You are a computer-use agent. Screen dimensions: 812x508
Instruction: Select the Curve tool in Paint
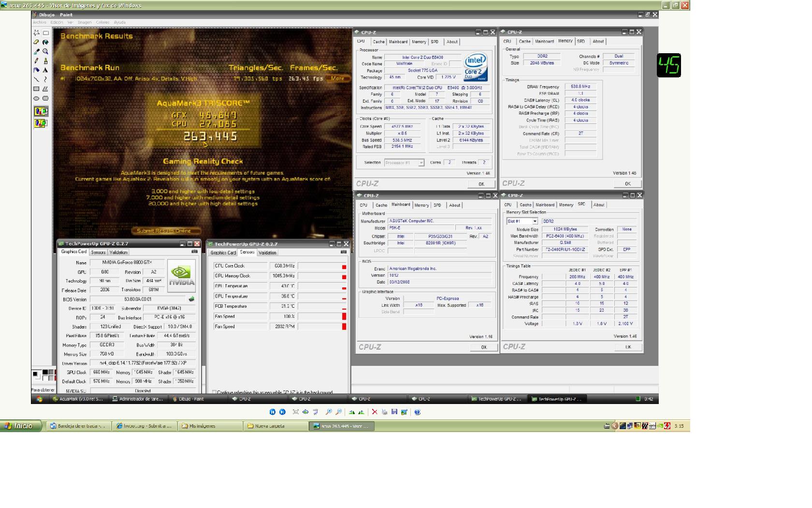click(x=46, y=79)
